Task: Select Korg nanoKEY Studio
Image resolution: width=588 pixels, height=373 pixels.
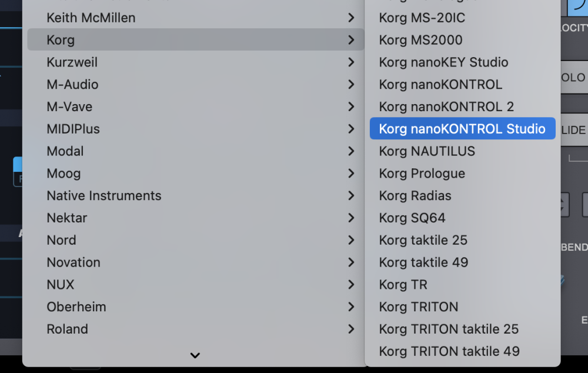Action: click(443, 62)
